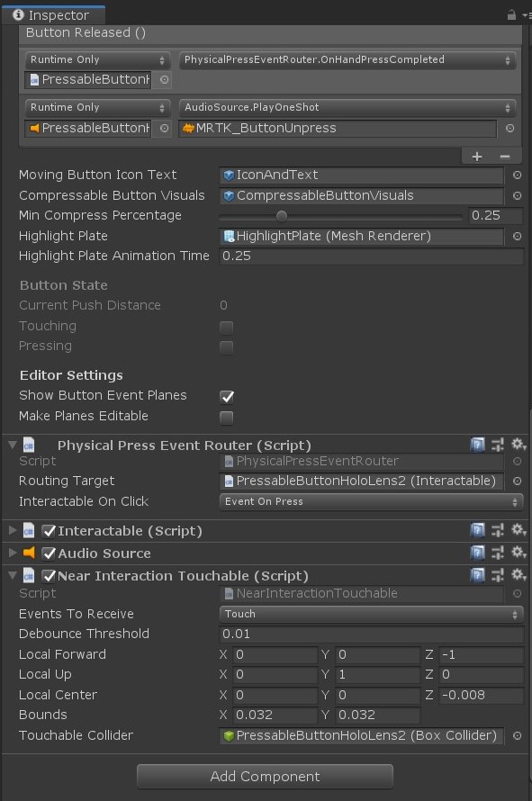Open presets for Near Interaction Touchable
This screenshot has width=532, height=801.
(498, 576)
